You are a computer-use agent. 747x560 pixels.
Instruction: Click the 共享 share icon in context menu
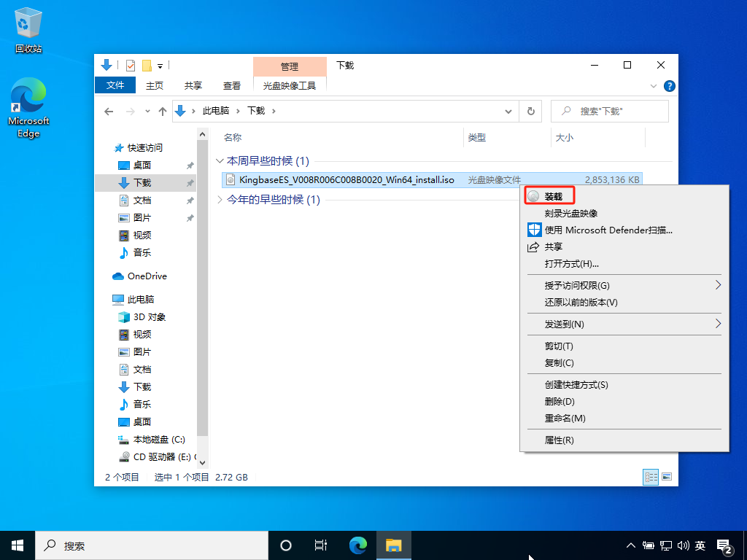click(533, 246)
